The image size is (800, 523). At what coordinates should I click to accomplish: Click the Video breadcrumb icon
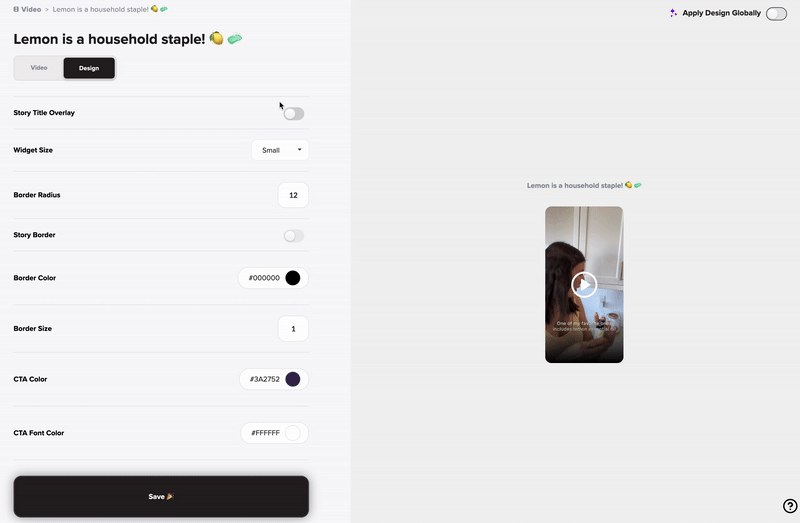(x=16, y=9)
